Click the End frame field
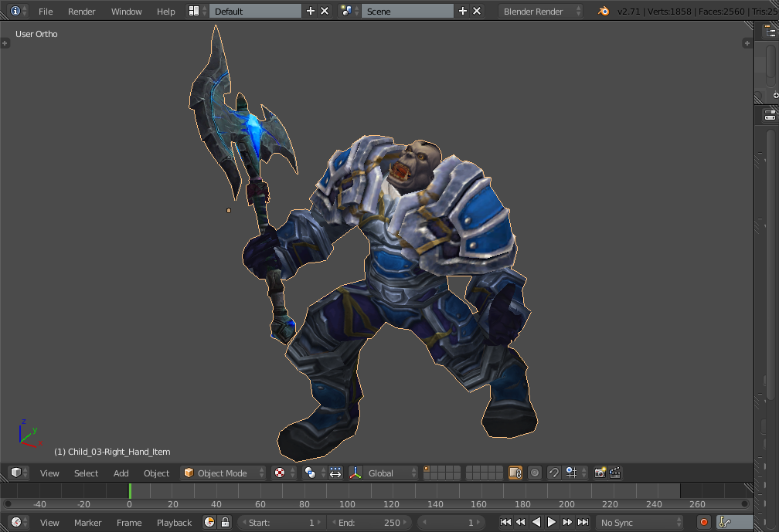This screenshot has height=532, width=779. [x=369, y=522]
